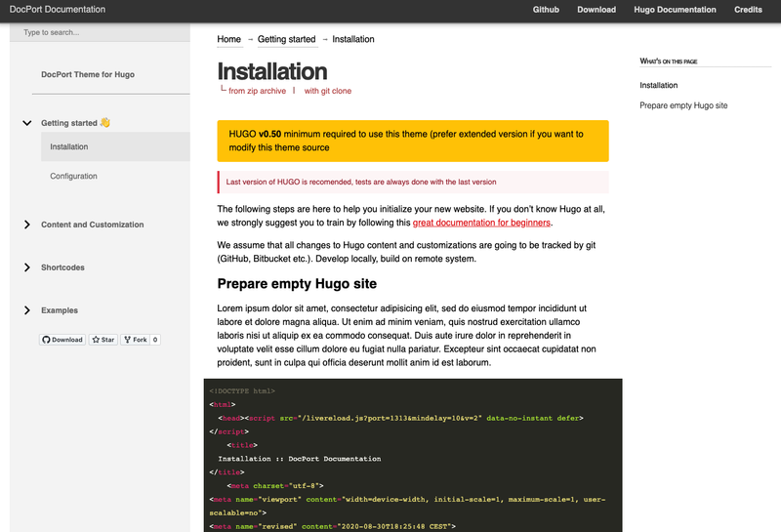781x532 pixels.
Task: Open Download link in top navbar
Action: 596,10
